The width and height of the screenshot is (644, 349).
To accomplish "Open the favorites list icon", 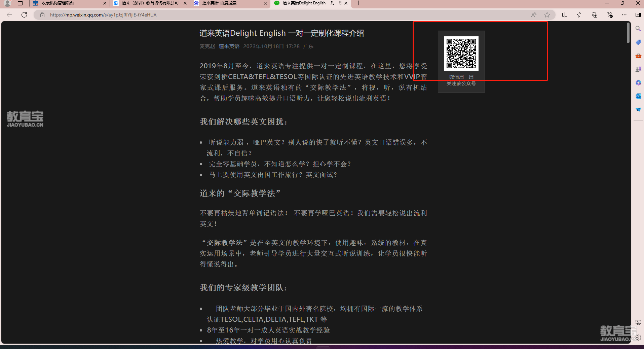I will [x=580, y=15].
